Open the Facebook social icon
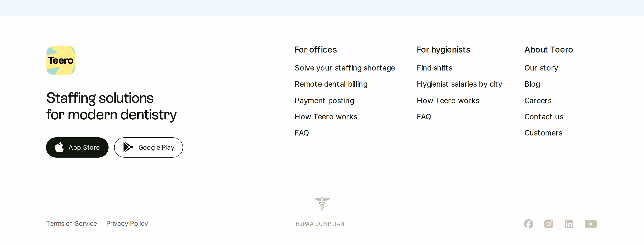 (528, 224)
